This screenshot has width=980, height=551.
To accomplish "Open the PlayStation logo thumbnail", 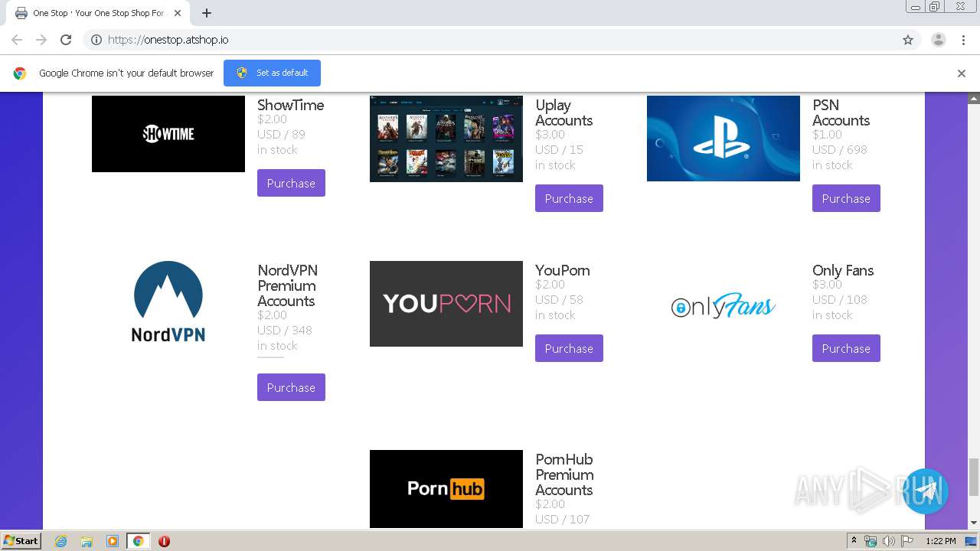I will (724, 139).
